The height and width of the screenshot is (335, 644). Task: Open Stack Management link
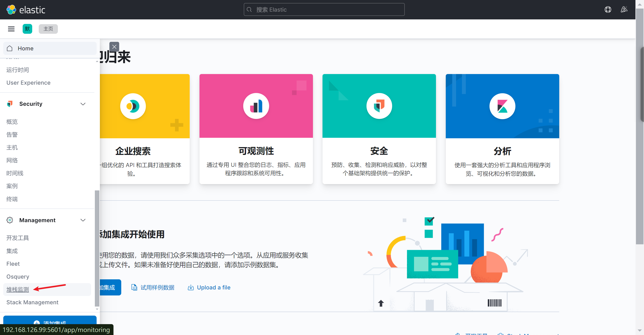(32, 302)
